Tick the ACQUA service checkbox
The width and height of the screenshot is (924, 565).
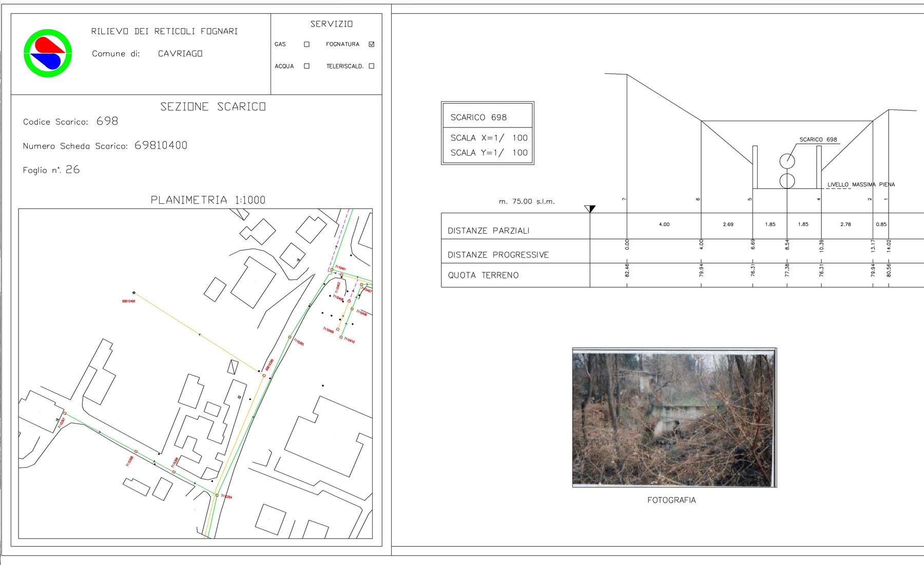306,66
